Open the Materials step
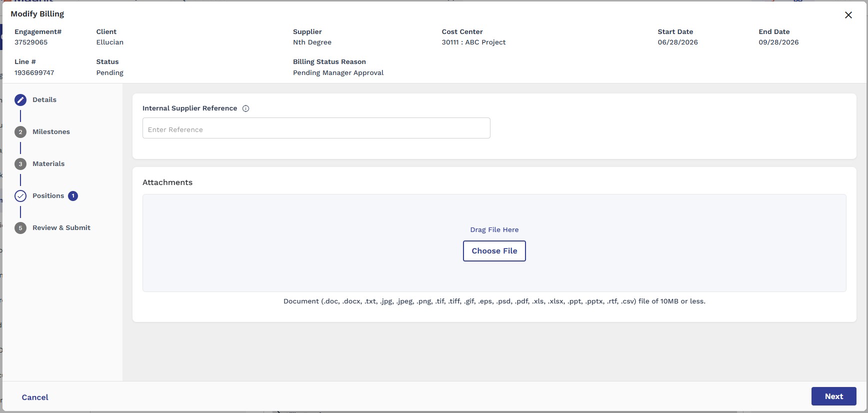 pos(48,164)
